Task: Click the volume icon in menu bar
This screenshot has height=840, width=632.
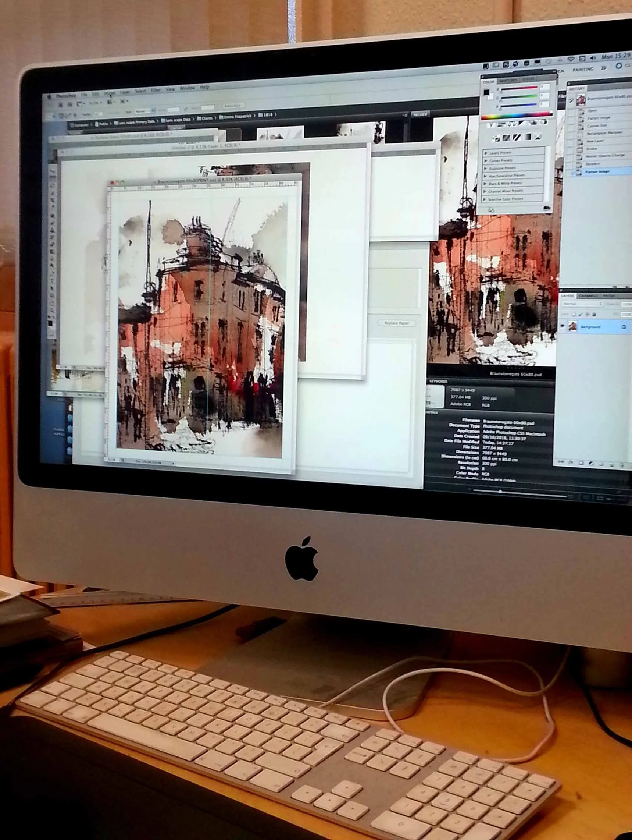Action: (x=593, y=59)
